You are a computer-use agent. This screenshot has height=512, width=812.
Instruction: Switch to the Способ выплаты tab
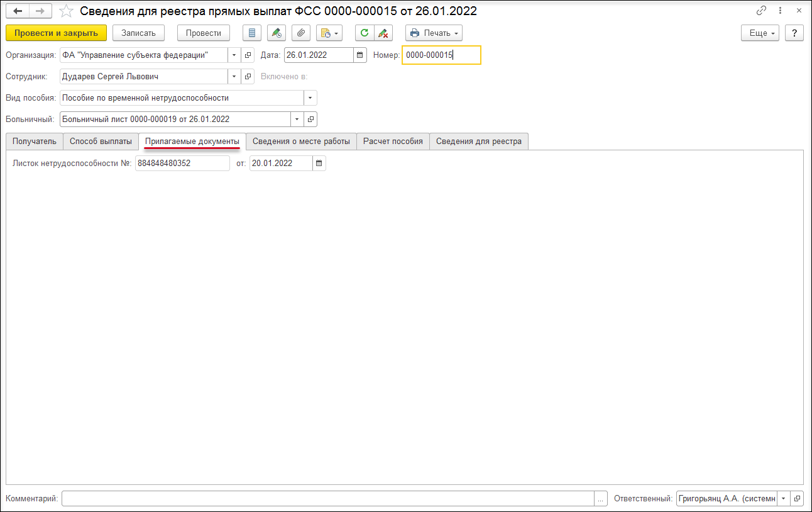coord(101,142)
